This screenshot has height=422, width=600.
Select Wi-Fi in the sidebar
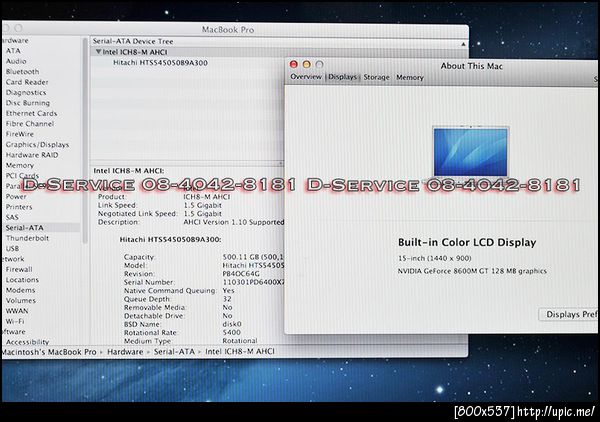coord(15,321)
